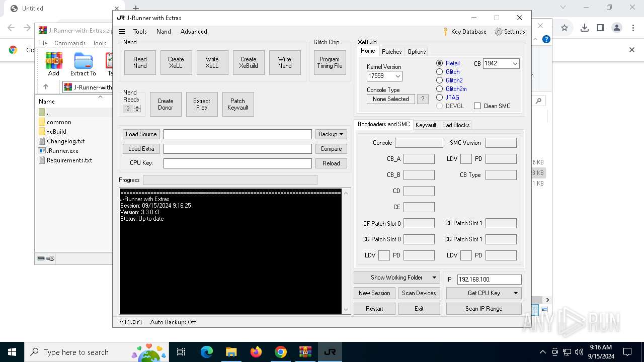Click the Load Source button
Viewport: 644px width, 362px height.
point(141,134)
